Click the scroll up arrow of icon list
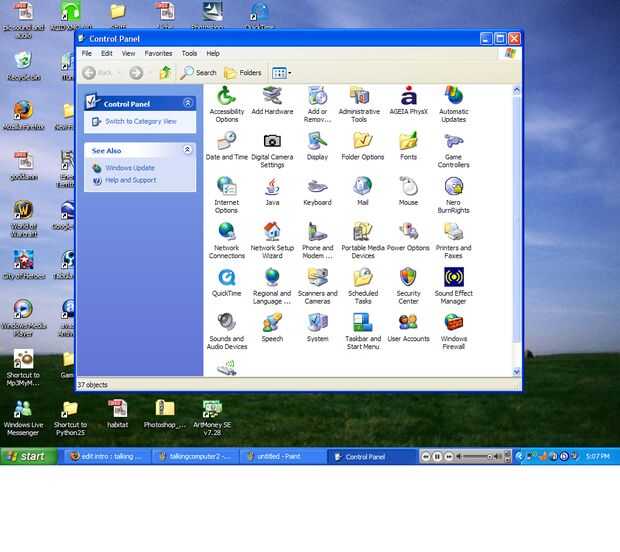620x552 pixels. (516, 91)
